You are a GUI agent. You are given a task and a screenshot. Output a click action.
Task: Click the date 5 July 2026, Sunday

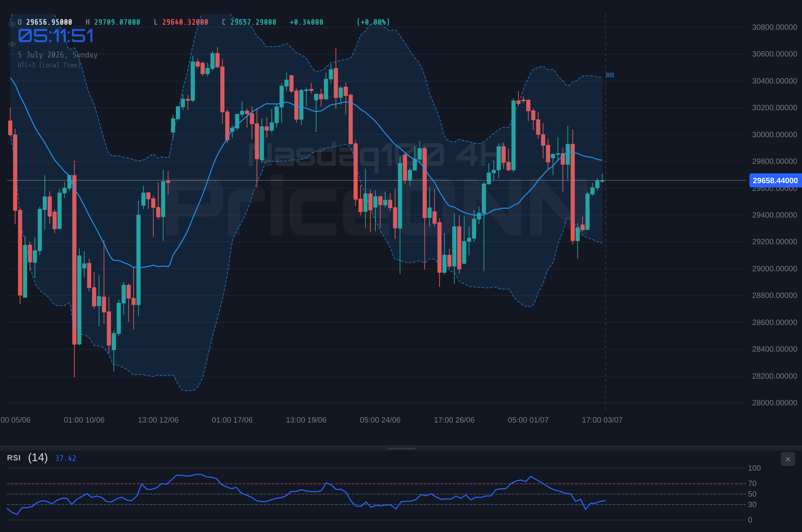click(x=58, y=55)
